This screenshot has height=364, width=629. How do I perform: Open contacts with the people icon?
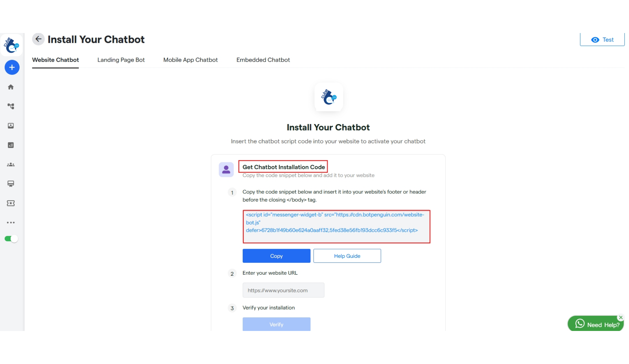(11, 164)
